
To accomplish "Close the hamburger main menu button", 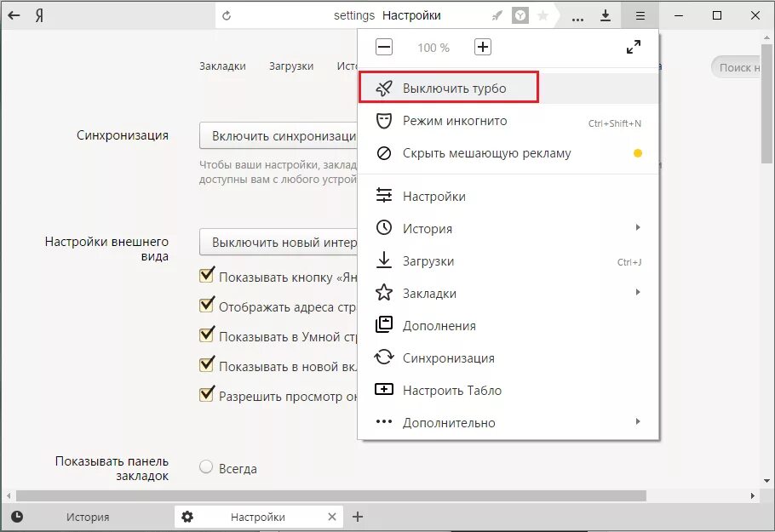I will (x=640, y=16).
